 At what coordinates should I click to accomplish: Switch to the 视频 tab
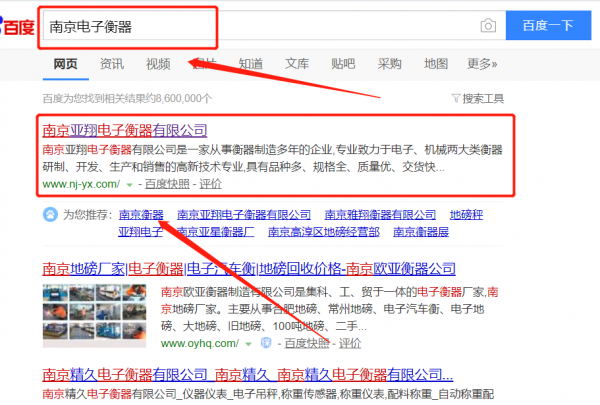point(158,64)
